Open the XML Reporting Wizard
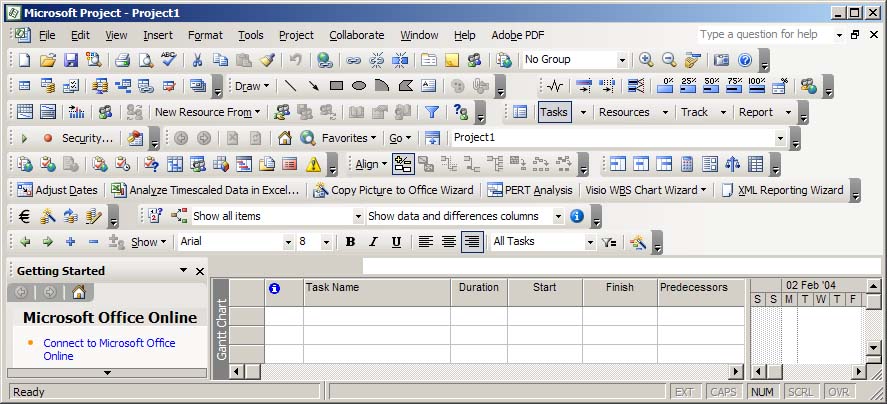887x404 pixels. [x=783, y=190]
